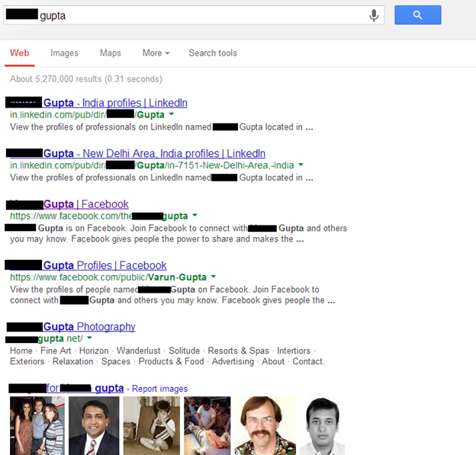Click the About 5,270,000 results text
Image resolution: width=476 pixels, height=455 pixels.
(x=86, y=79)
